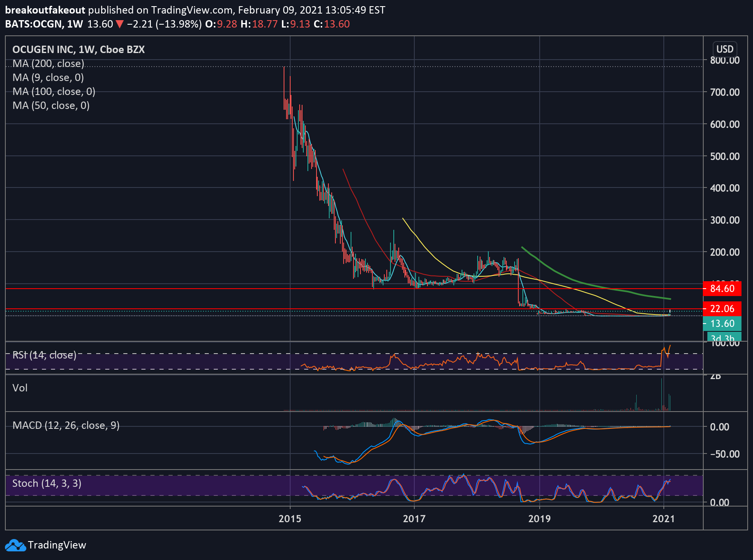Select the MA (9, close, 0) indicator label
This screenshot has width=753, height=560.
pyautogui.click(x=48, y=77)
